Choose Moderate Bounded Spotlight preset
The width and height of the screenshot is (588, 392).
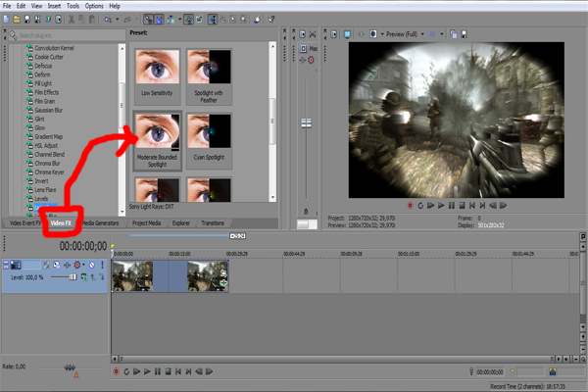(x=157, y=141)
